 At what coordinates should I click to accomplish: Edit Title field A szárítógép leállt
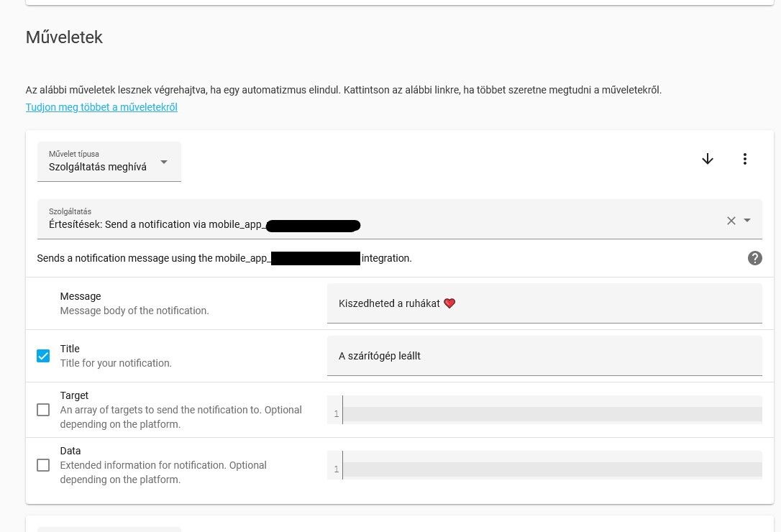pyautogui.click(x=544, y=356)
